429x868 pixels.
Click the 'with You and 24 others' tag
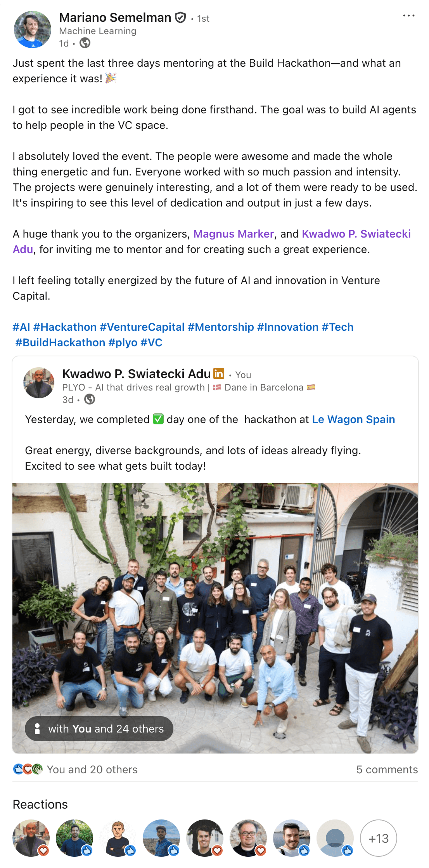[99, 729]
